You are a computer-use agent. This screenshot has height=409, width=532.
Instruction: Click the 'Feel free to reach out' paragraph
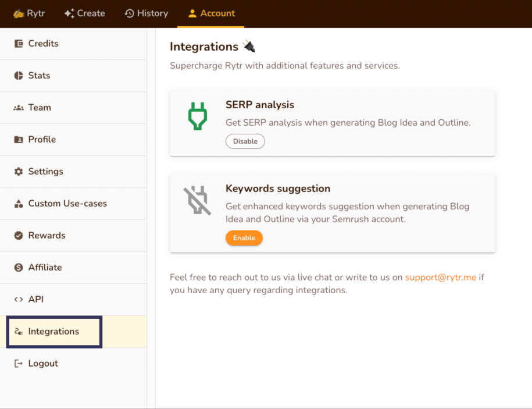pyautogui.click(x=327, y=284)
